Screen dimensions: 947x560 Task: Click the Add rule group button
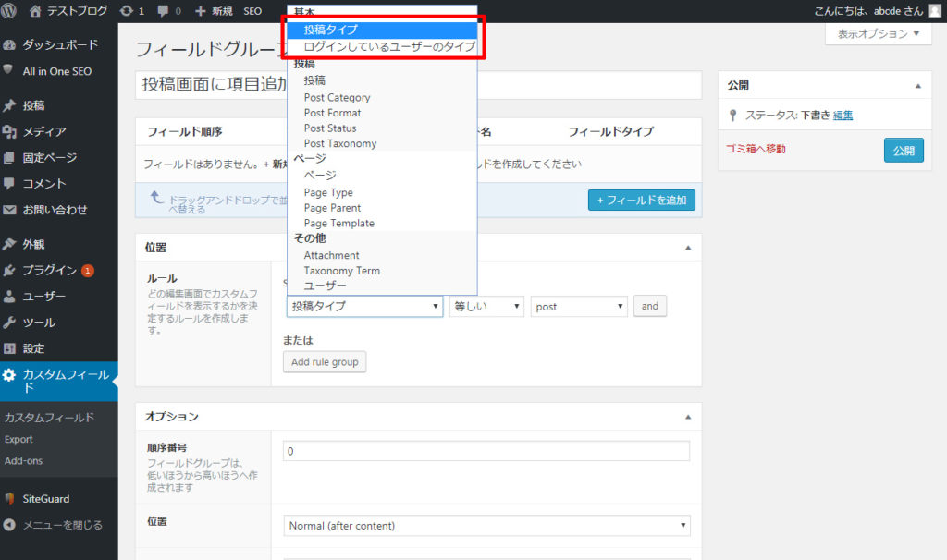pyautogui.click(x=325, y=362)
